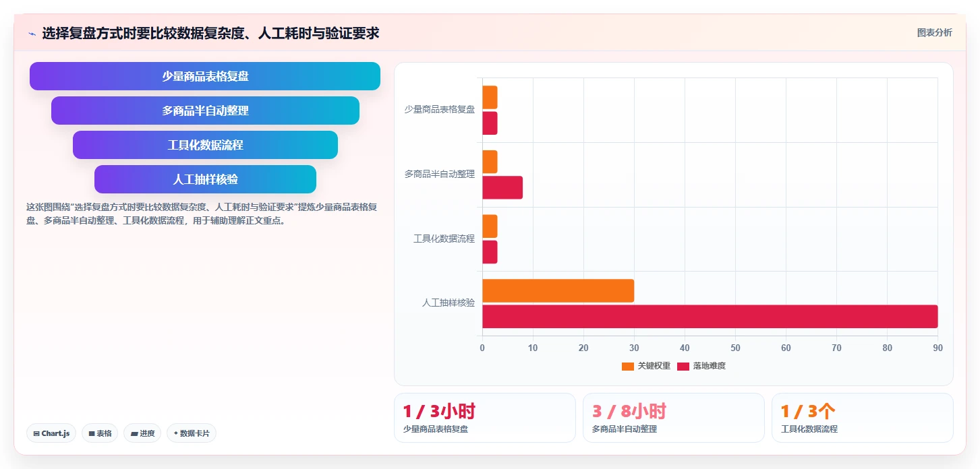This screenshot has height=469, width=980.
Task: Select the 人工抽样核验 funnel bar
Action: (205, 179)
